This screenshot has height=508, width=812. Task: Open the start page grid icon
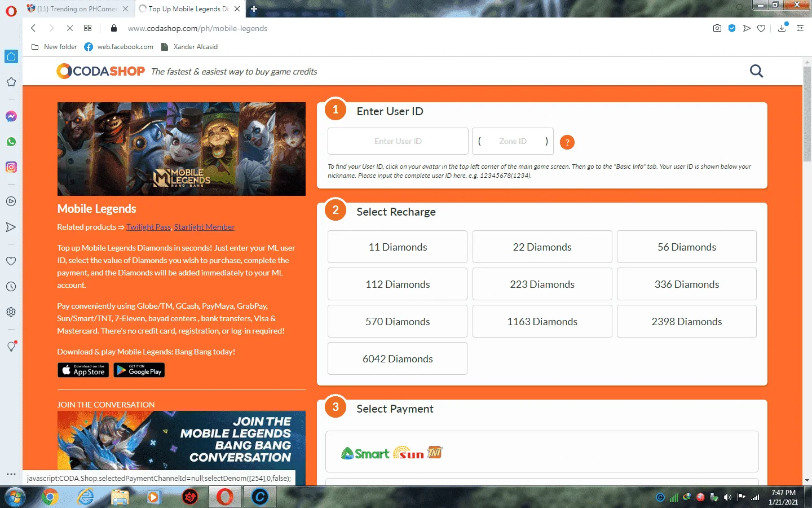click(87, 28)
